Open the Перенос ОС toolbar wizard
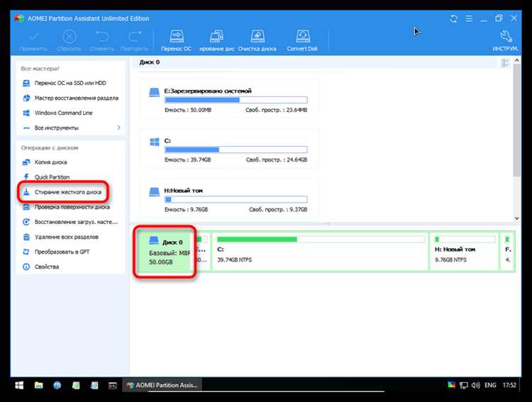 point(176,40)
